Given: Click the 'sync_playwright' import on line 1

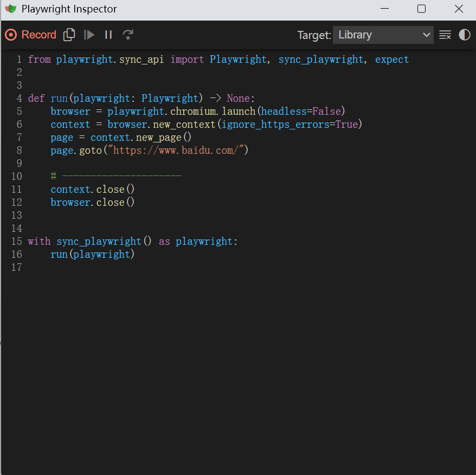Looking at the screenshot, I should [320, 60].
